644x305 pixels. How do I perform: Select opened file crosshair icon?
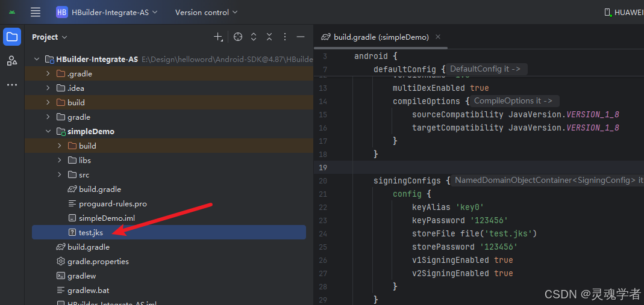click(238, 37)
